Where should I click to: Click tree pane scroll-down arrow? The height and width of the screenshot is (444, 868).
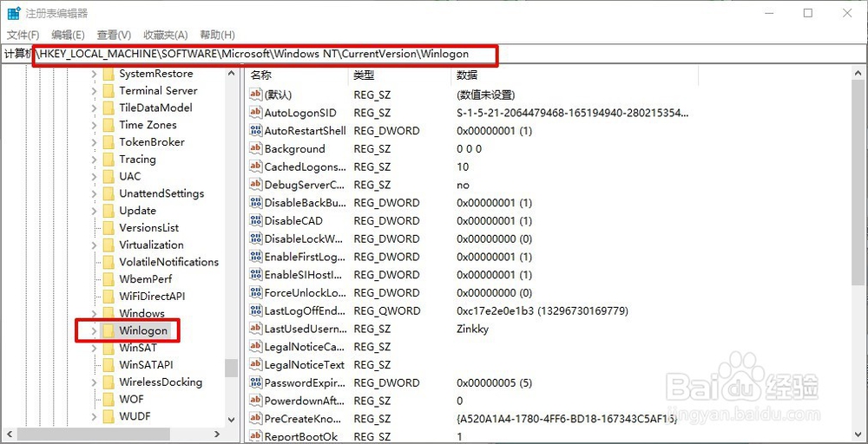point(232,421)
